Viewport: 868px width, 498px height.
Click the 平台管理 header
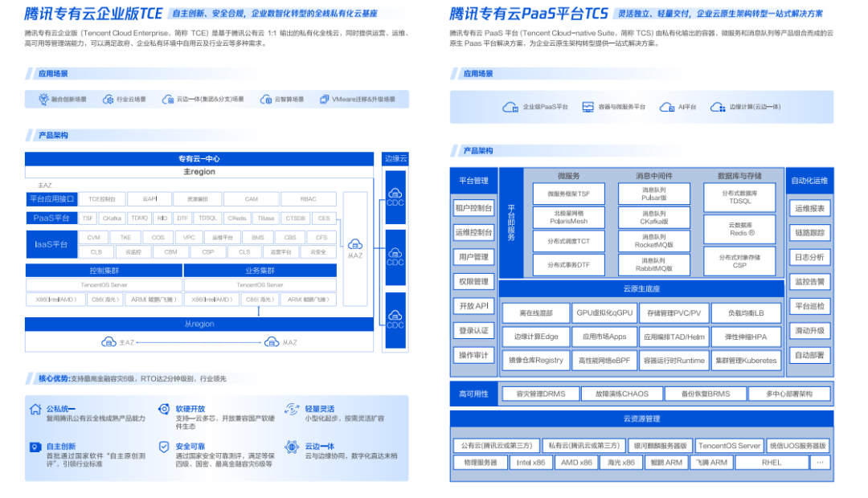(474, 181)
